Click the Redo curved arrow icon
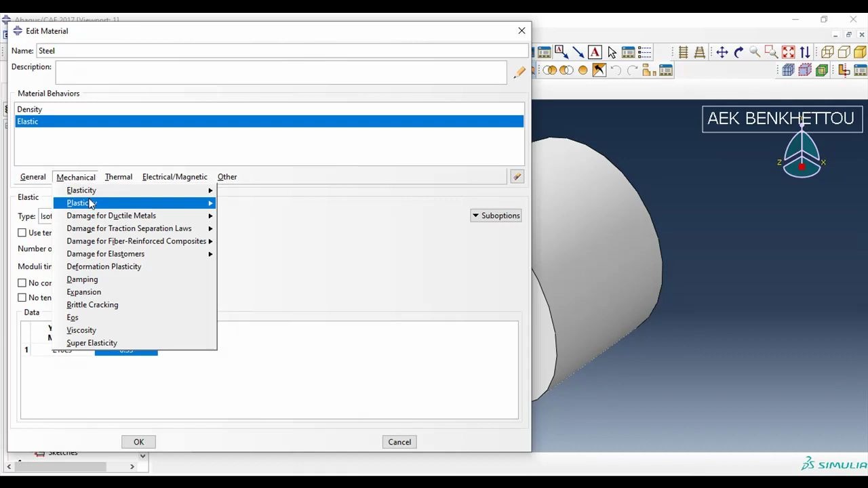The image size is (868, 488). point(633,70)
